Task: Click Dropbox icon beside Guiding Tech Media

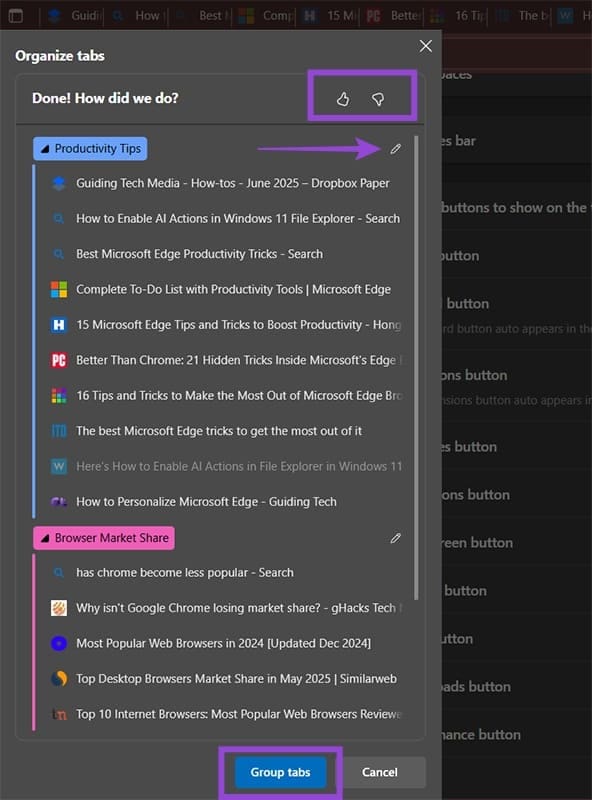Action: [x=59, y=183]
